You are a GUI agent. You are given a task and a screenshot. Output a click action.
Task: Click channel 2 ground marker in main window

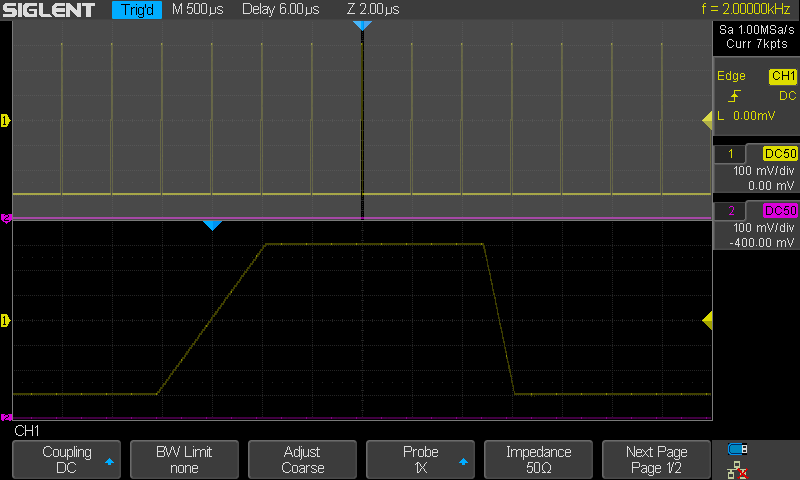coord(6,218)
